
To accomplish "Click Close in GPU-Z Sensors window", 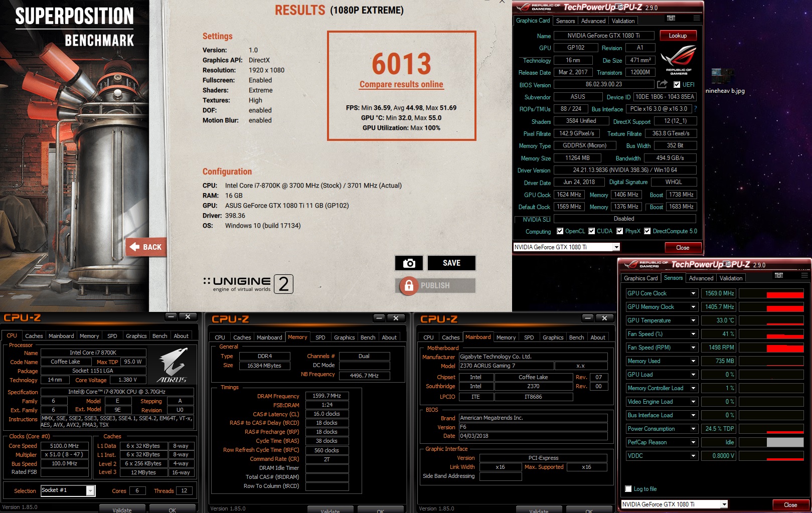I will click(790, 505).
